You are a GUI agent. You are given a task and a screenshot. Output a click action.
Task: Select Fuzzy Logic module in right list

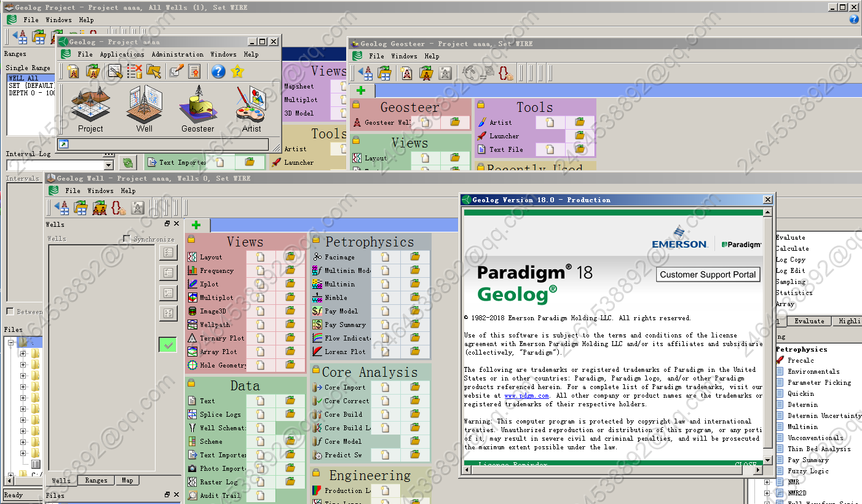click(x=808, y=471)
